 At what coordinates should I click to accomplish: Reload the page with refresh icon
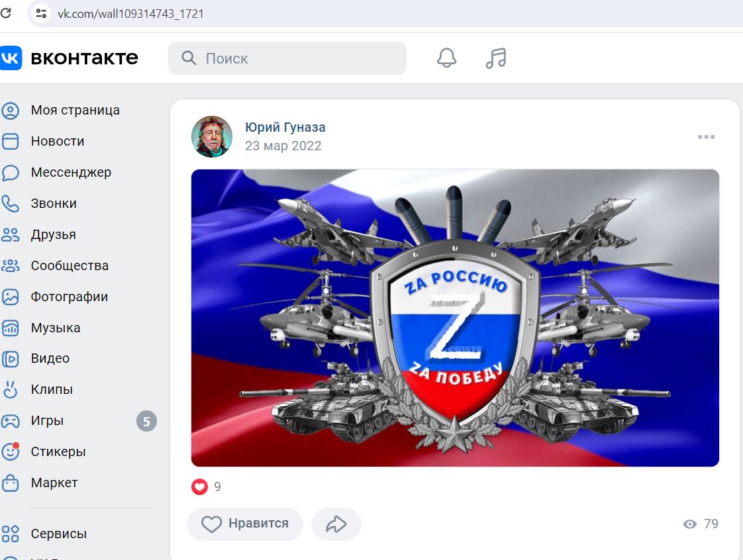(5, 13)
